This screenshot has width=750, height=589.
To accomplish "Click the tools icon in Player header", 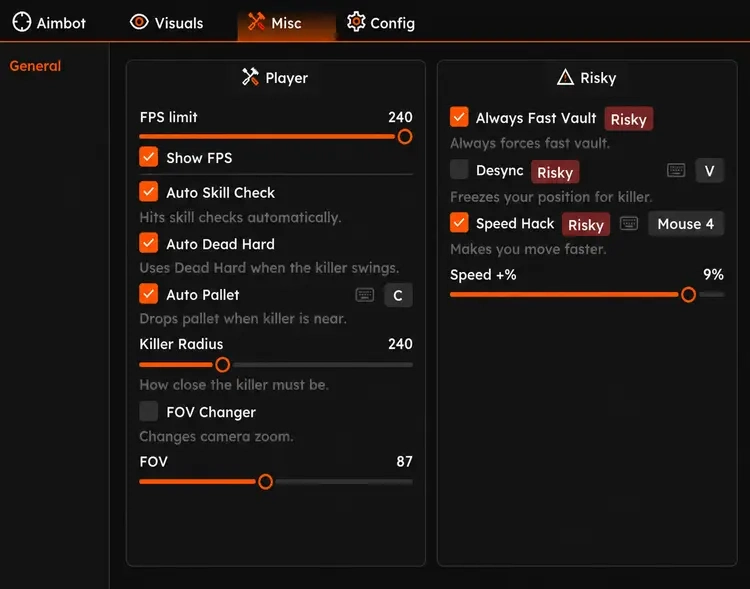I will 250,77.
